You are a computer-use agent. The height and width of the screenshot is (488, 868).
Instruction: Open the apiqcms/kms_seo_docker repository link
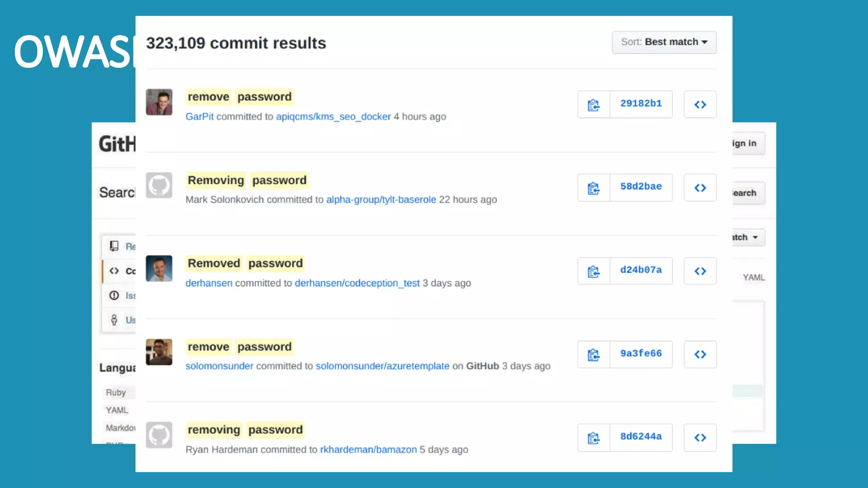click(333, 116)
